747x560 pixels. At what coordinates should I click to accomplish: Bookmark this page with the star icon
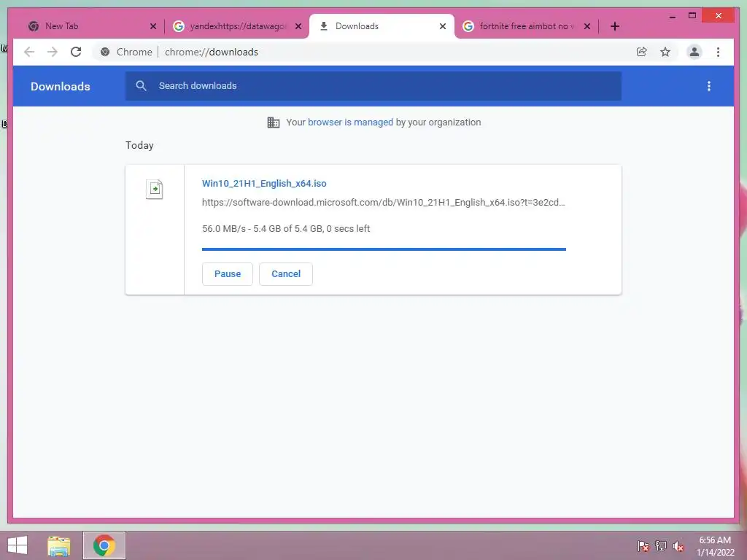tap(665, 52)
